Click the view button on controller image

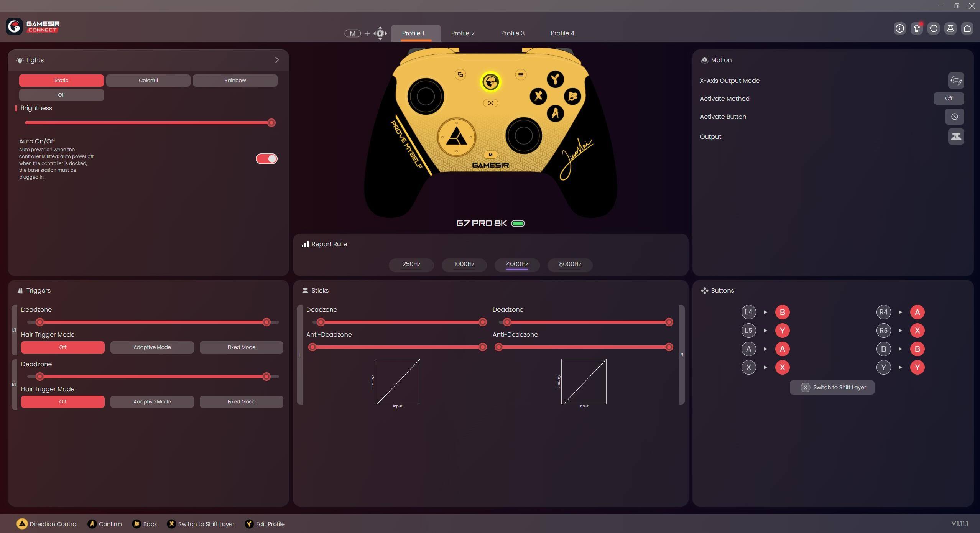pyautogui.click(x=460, y=75)
